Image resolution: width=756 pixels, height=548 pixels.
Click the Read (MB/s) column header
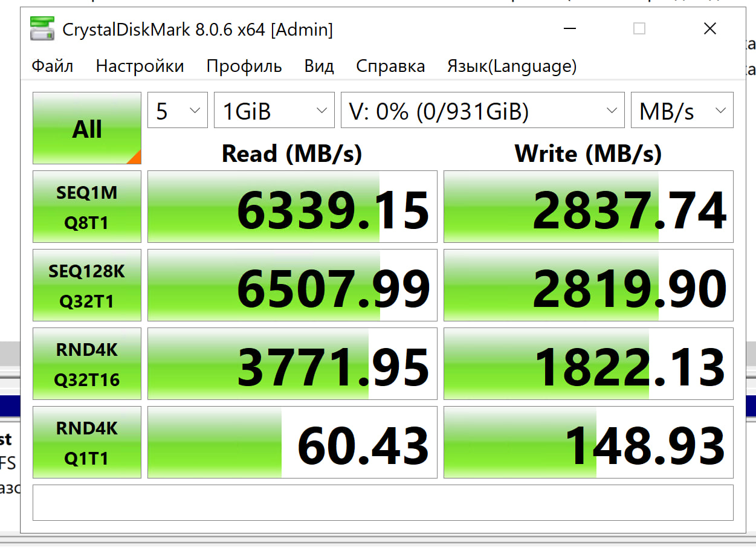point(292,154)
